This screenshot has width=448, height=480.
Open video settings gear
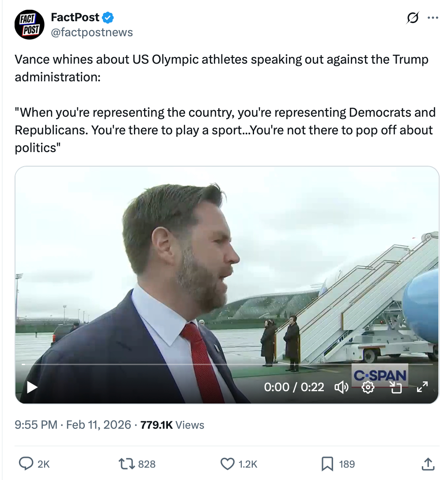click(368, 387)
